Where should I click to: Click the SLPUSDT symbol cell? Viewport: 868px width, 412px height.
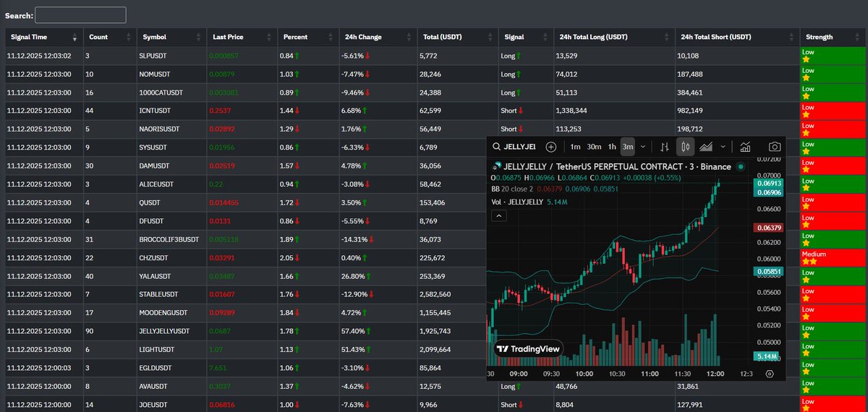click(171, 56)
